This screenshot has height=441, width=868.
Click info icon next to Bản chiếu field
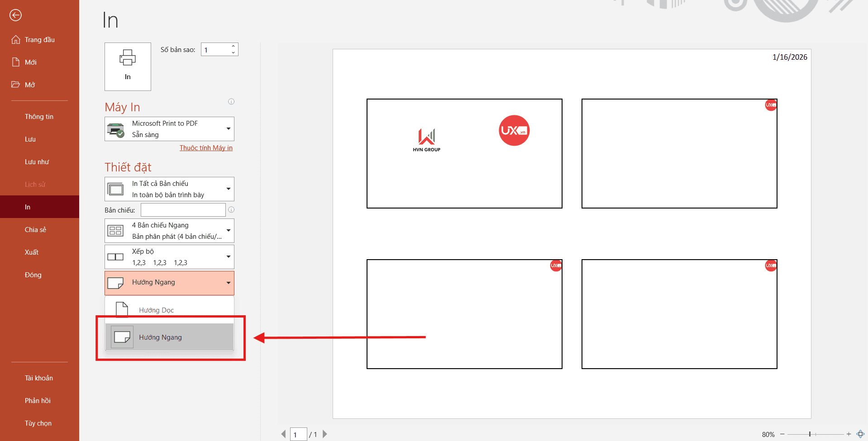coord(231,210)
